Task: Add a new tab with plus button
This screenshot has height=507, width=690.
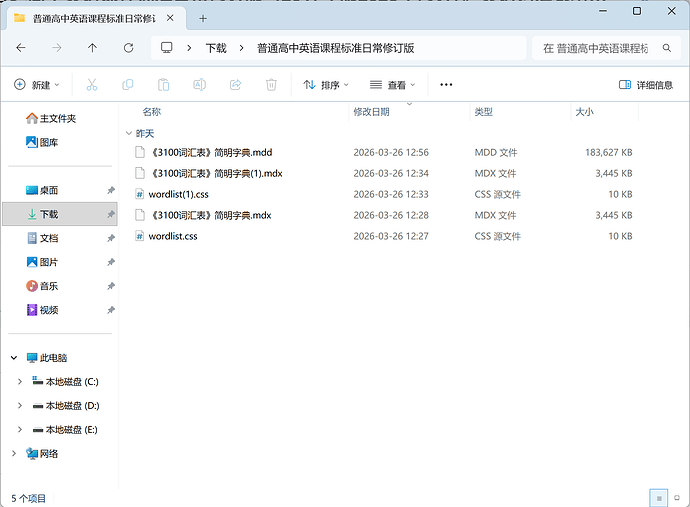Action: click(203, 18)
